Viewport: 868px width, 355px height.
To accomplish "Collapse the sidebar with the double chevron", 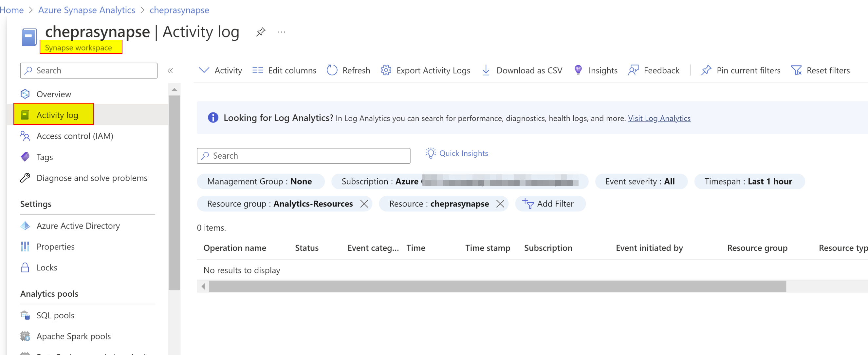I will (x=170, y=70).
